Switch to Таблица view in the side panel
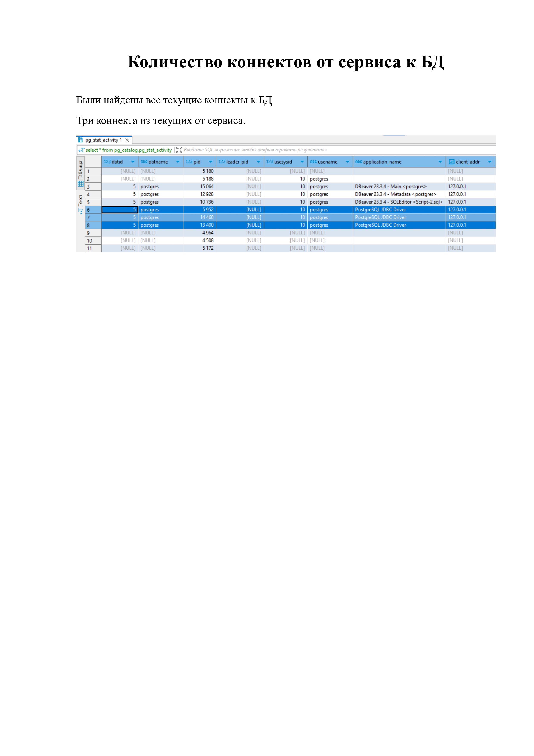This screenshot has width=534, height=756. [x=81, y=174]
